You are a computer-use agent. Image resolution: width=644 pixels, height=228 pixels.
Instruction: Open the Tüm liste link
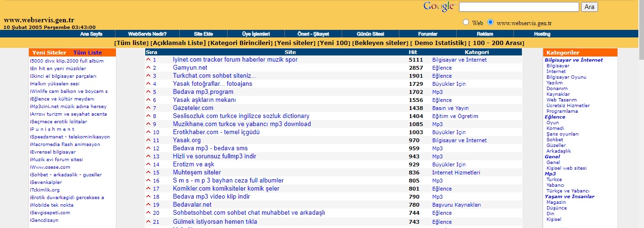click(x=131, y=43)
